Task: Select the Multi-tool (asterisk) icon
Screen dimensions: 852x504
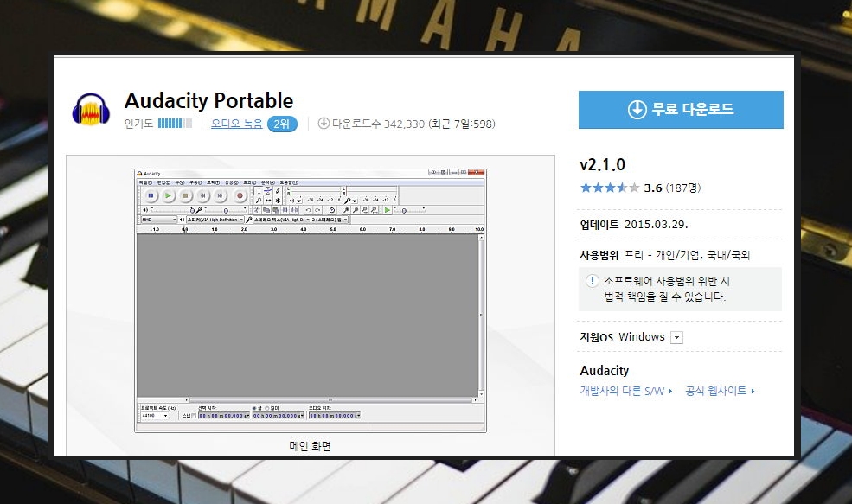Action: point(278,201)
